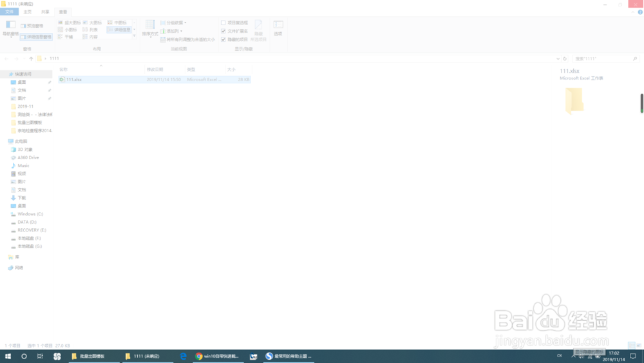Click 隐藏所选项目 hide selected items
The width and height of the screenshot is (644, 363).
pyautogui.click(x=258, y=30)
